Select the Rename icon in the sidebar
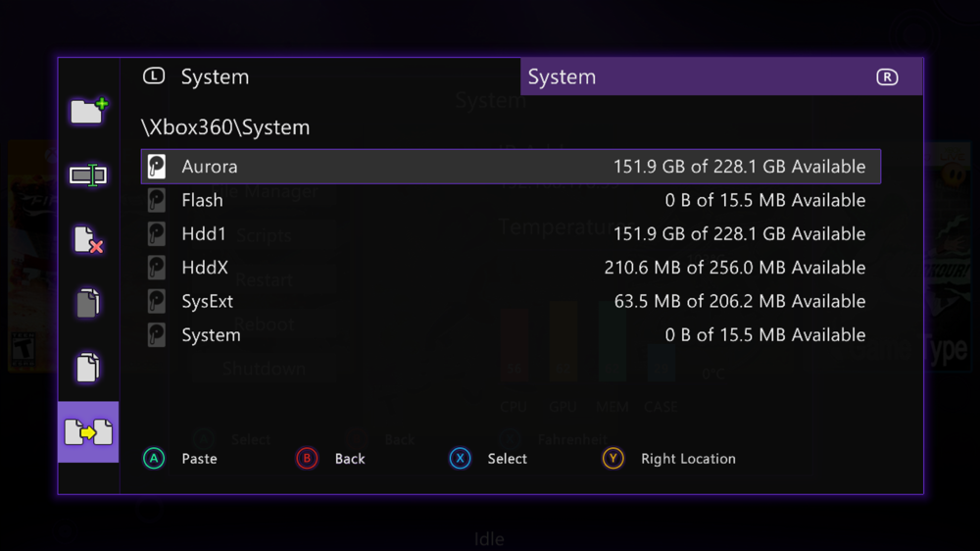 click(88, 175)
